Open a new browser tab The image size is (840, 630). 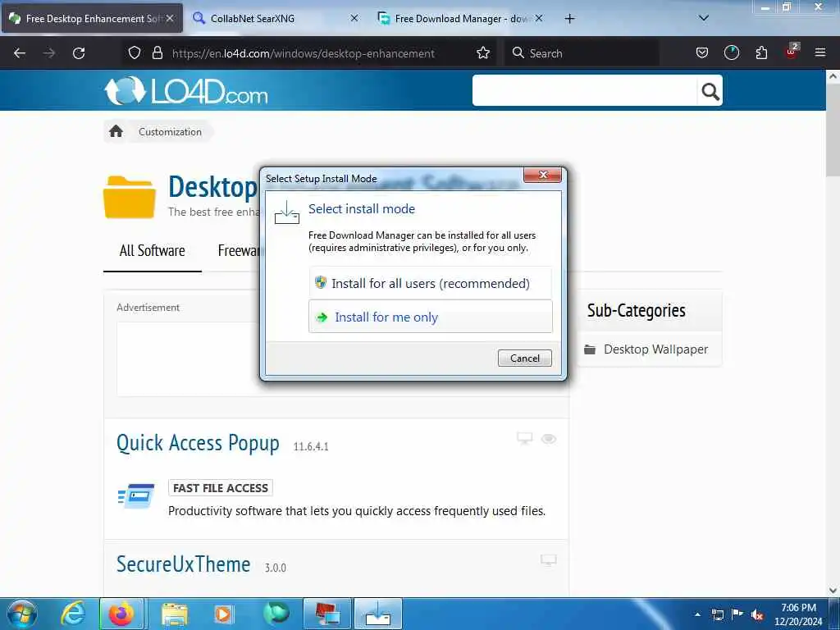coord(569,19)
